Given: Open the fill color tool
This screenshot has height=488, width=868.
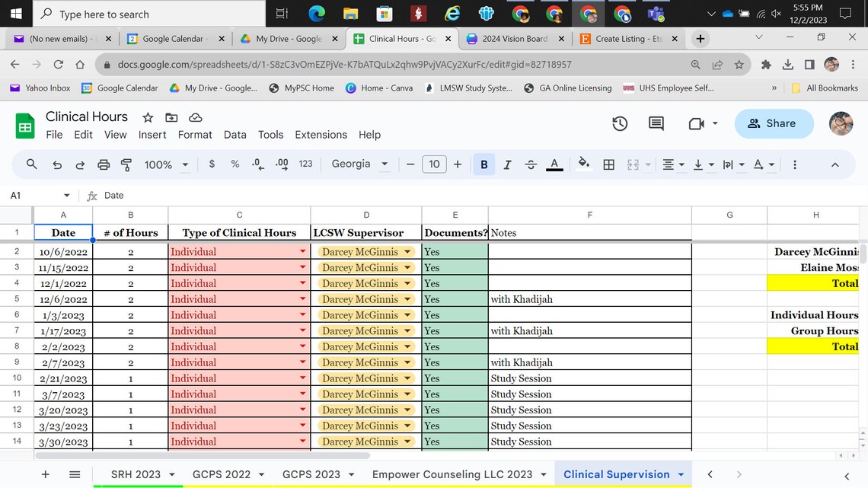Looking at the screenshot, I should [x=584, y=164].
